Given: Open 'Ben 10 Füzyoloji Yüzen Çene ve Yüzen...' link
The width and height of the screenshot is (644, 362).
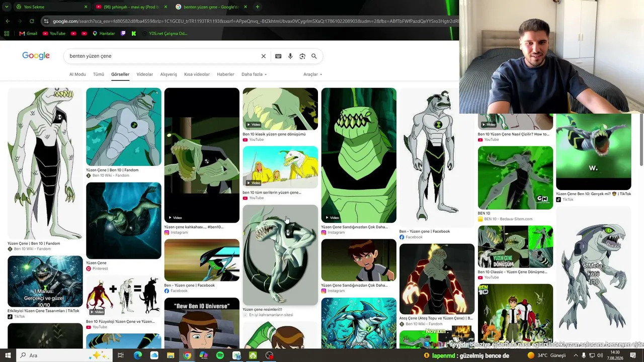Looking at the screenshot, I should click(x=120, y=322).
